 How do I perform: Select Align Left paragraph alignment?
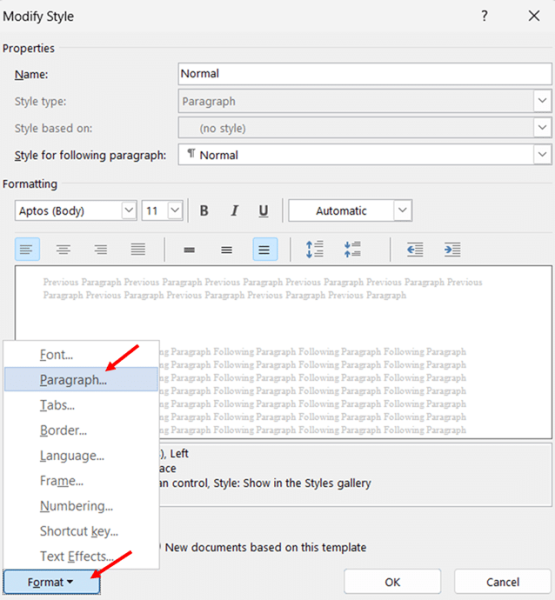pos(27,249)
